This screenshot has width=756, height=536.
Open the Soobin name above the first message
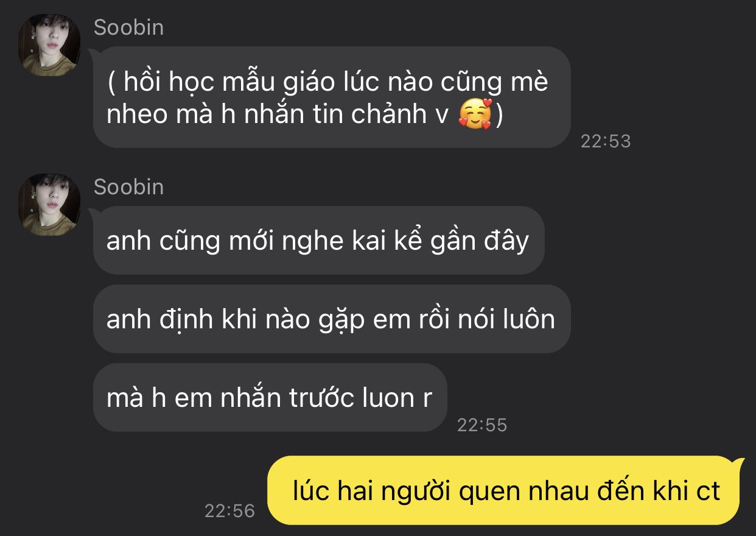click(128, 27)
